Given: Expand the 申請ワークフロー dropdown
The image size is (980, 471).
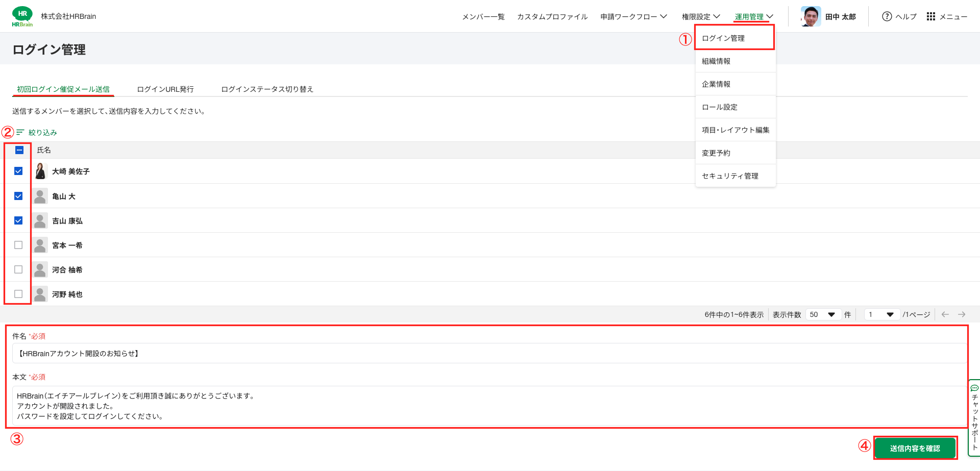Looking at the screenshot, I should (633, 16).
